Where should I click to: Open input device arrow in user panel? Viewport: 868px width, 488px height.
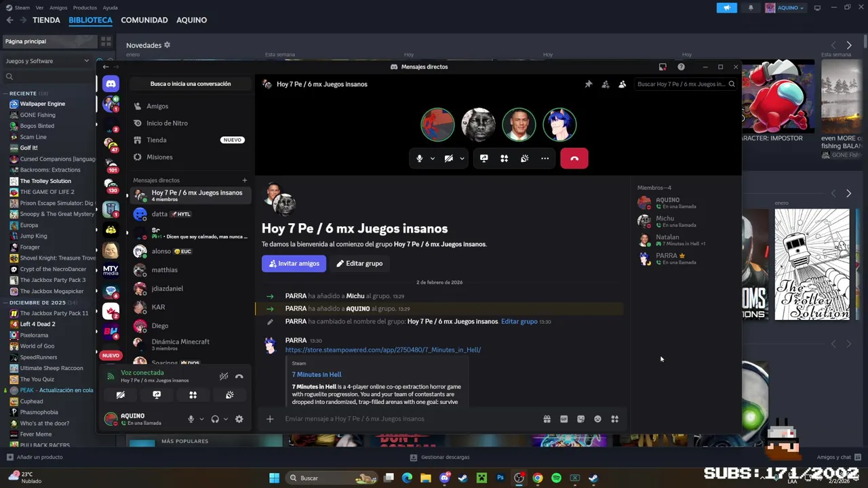point(201,419)
